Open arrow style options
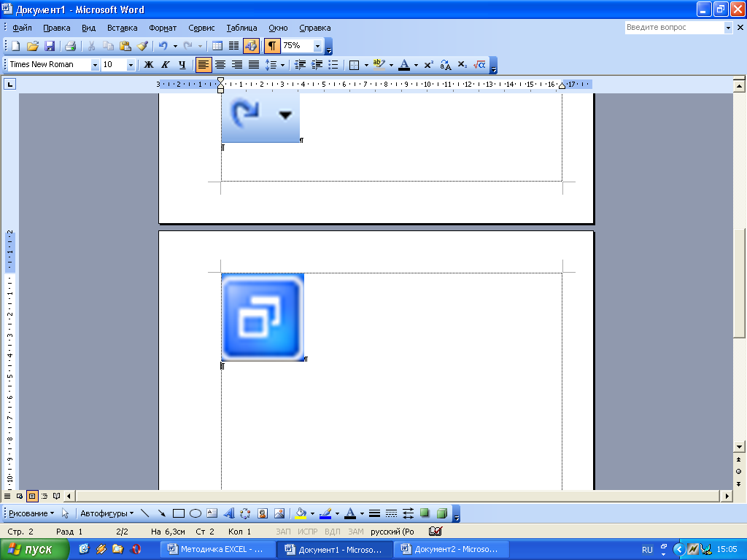Screen dimensions: 747x560 click(408, 513)
